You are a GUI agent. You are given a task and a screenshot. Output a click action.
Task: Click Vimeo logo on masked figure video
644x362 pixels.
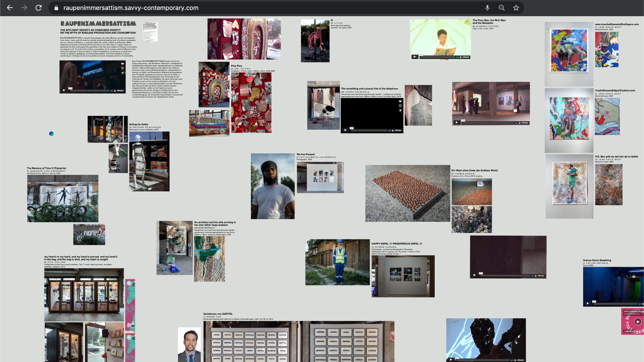pos(520,360)
